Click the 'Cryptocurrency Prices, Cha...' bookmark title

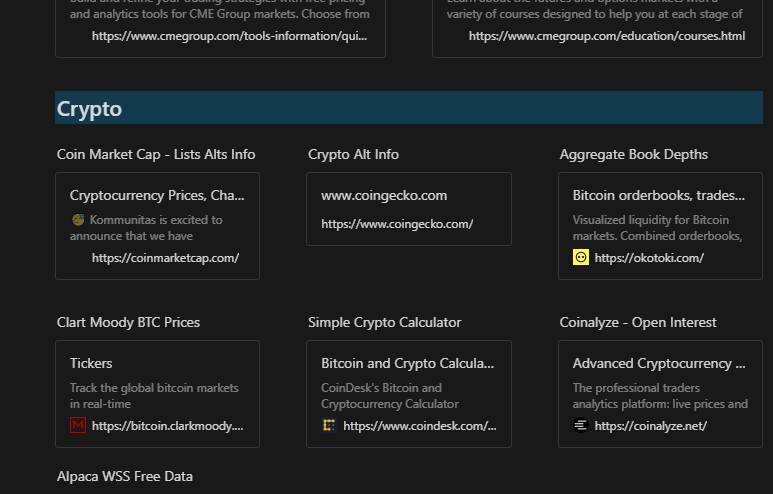click(x=157, y=196)
